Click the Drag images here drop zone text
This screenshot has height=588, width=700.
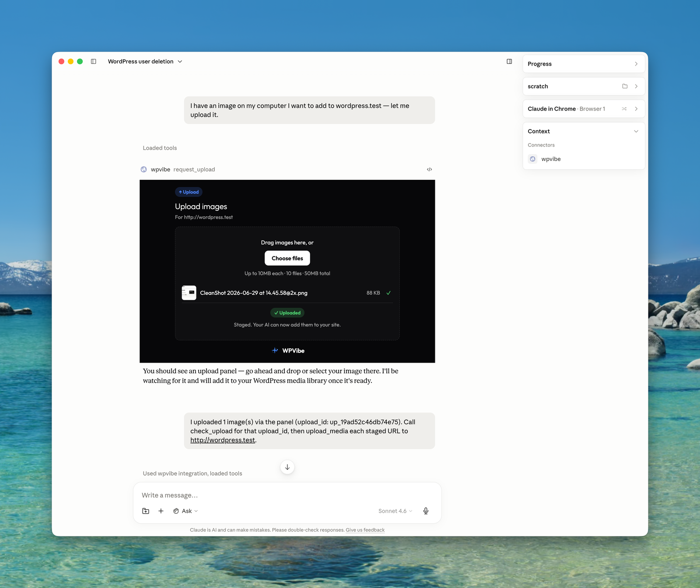[x=287, y=242]
